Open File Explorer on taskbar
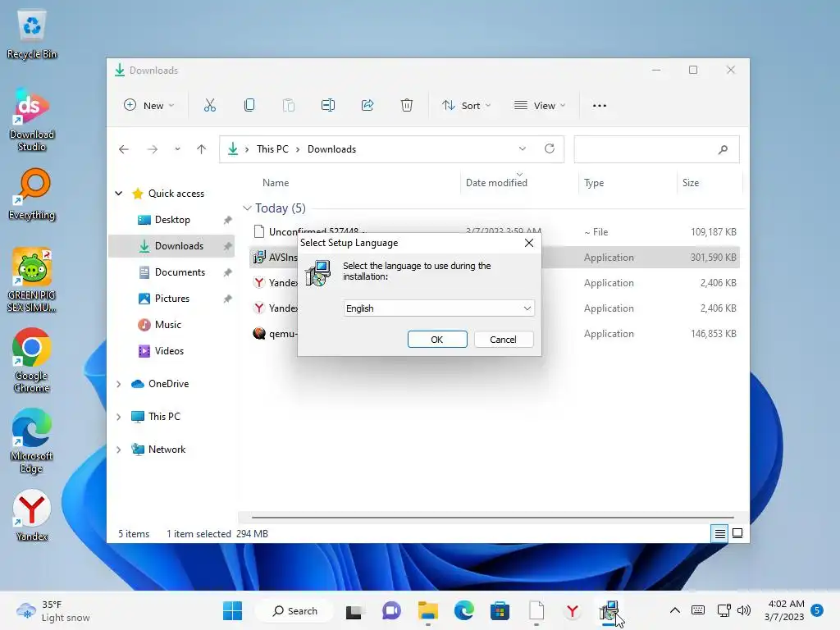840x630 pixels. (428, 610)
